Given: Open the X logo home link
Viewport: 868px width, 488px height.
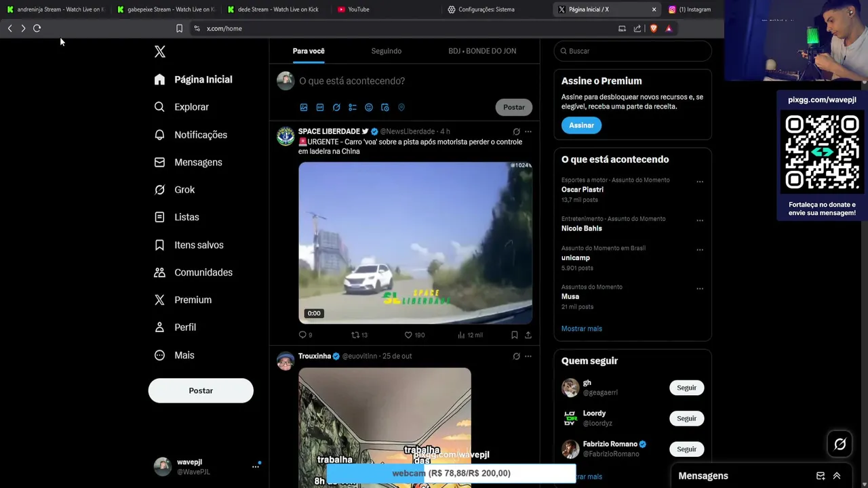Looking at the screenshot, I should click(159, 52).
